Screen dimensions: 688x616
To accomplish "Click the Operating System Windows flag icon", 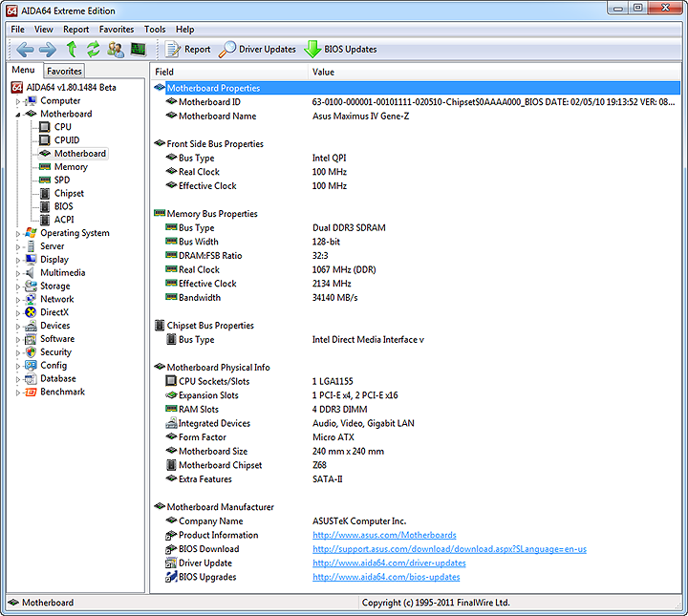I will coord(31,233).
